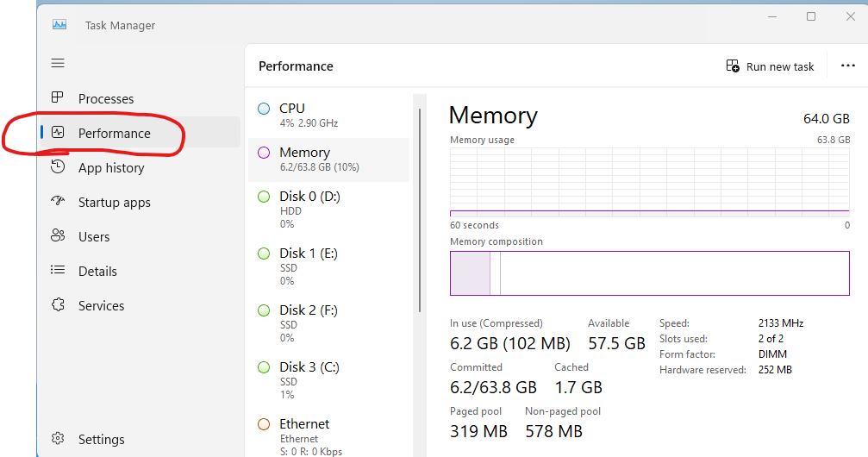
Task: Select Disk 1 (E:) in the list
Action: [x=328, y=266]
